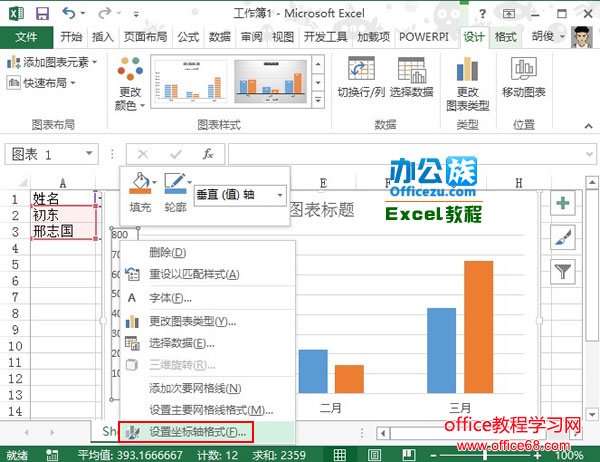Image resolution: width=600 pixels, height=462 pixels.
Task: Choose 更改图表类型(Y)... in context menu
Action: (x=207, y=322)
